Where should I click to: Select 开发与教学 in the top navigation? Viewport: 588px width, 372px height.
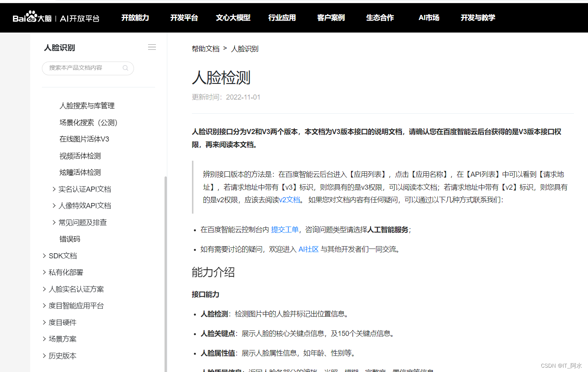click(x=478, y=18)
